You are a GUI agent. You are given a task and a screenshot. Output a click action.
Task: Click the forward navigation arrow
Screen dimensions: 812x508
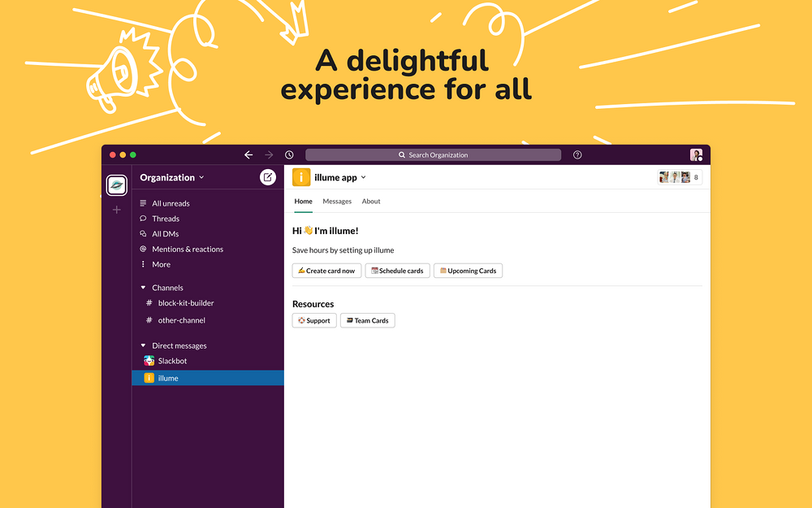[269, 155]
